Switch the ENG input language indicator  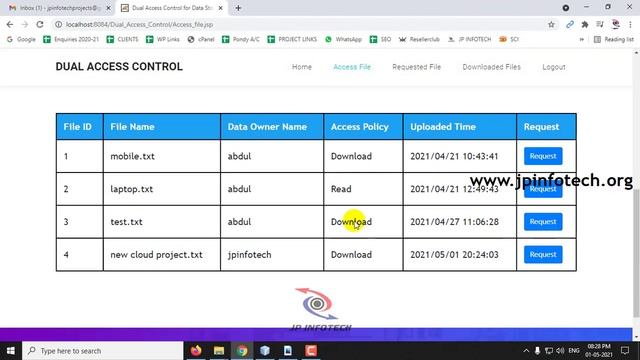pos(573,351)
